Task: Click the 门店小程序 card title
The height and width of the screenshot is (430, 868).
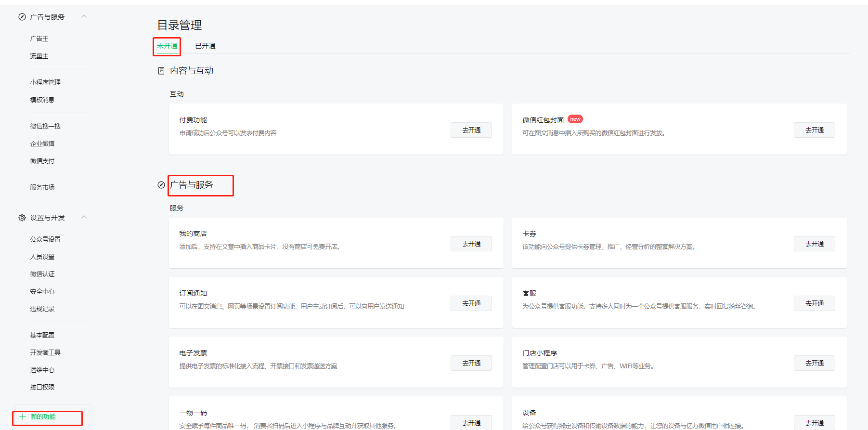Action: (x=540, y=353)
